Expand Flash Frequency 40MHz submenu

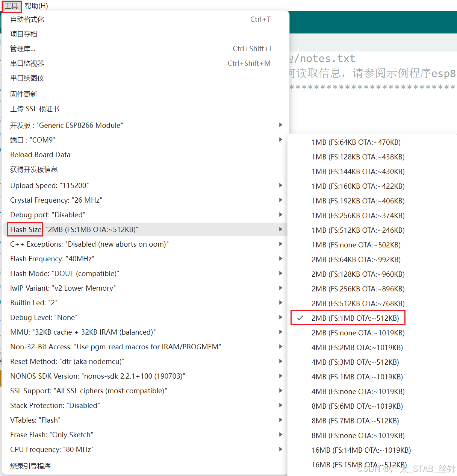[145, 259]
